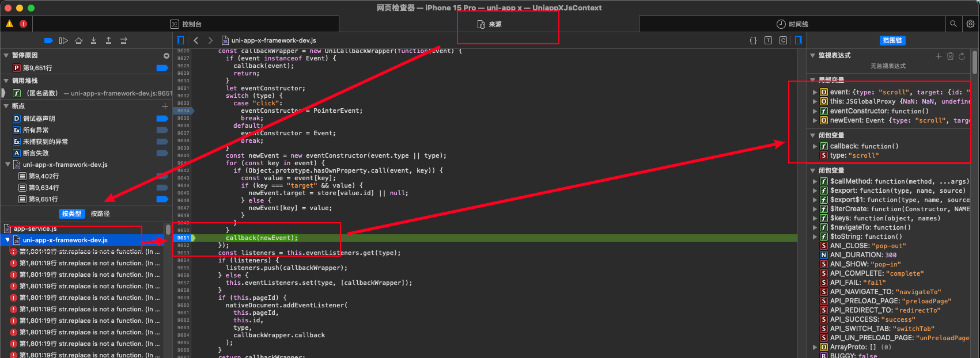Add a breakpoint with the plus icon

pos(165,106)
